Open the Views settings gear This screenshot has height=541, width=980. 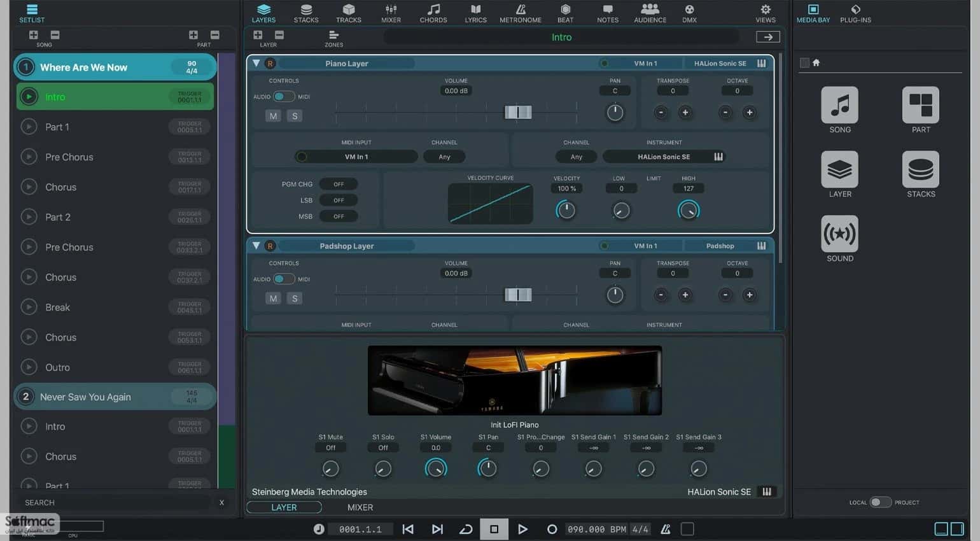[766, 13]
